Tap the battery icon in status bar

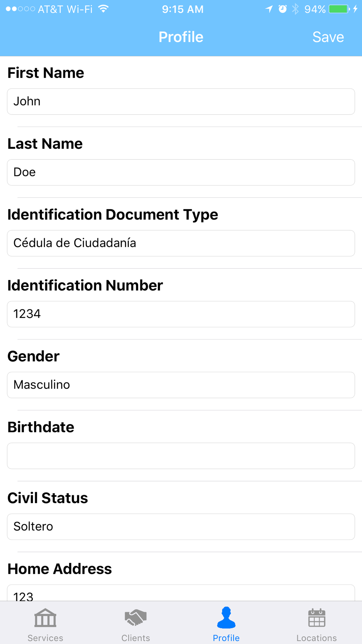click(x=339, y=9)
